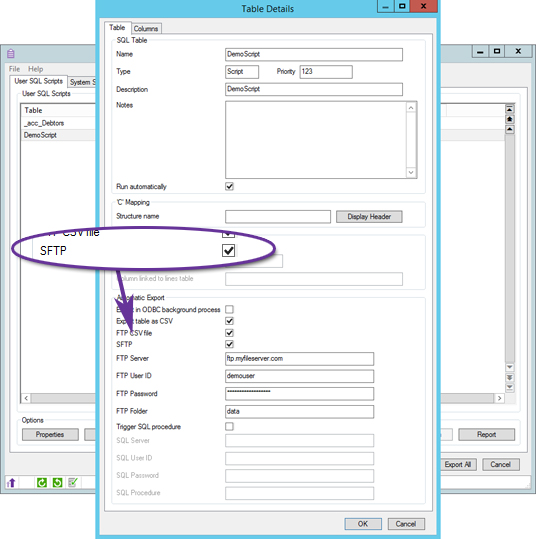This screenshot has height=539, width=536.
Task: Jump to first row with top arrow
Action: (x=510, y=109)
